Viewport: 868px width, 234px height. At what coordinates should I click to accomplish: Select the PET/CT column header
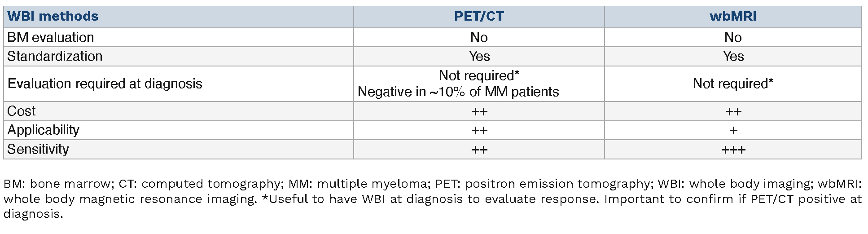point(479,17)
